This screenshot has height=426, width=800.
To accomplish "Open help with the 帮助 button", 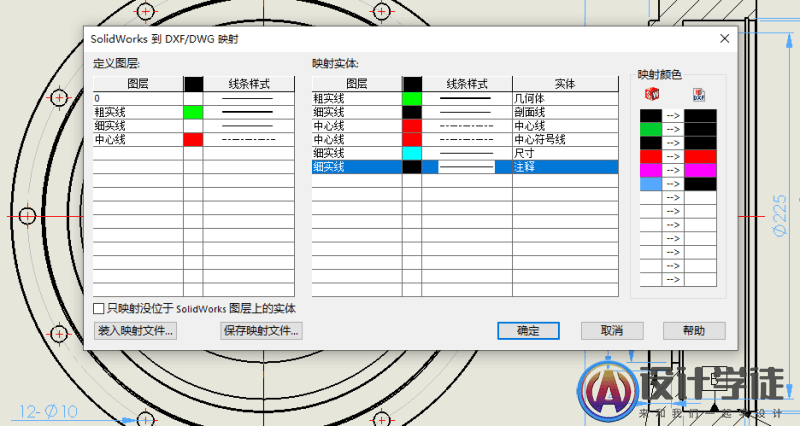I will [694, 331].
